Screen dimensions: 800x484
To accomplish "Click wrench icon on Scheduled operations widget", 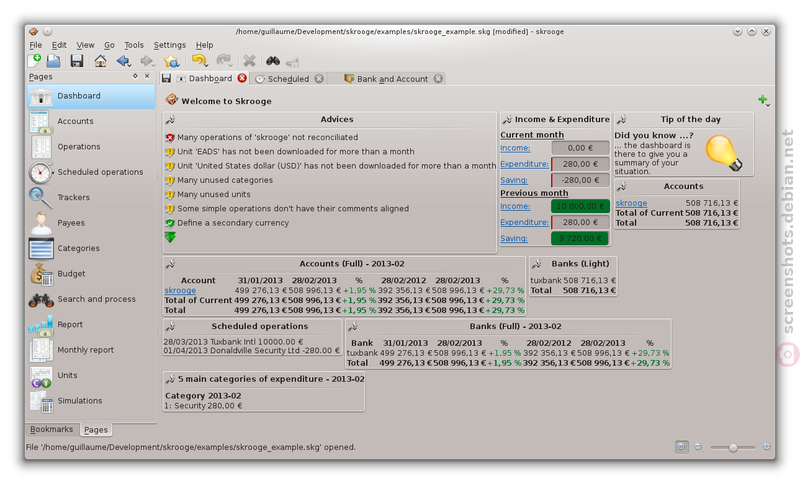I will [170, 326].
